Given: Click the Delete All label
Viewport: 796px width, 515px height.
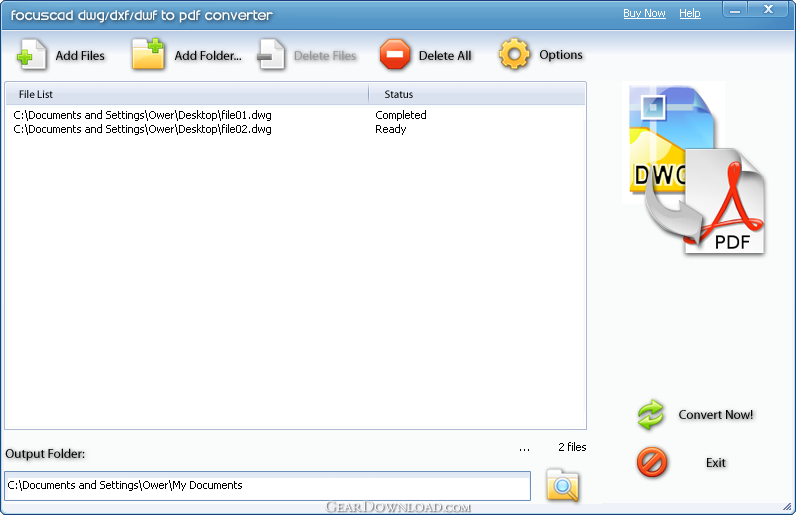Looking at the screenshot, I should (445, 56).
